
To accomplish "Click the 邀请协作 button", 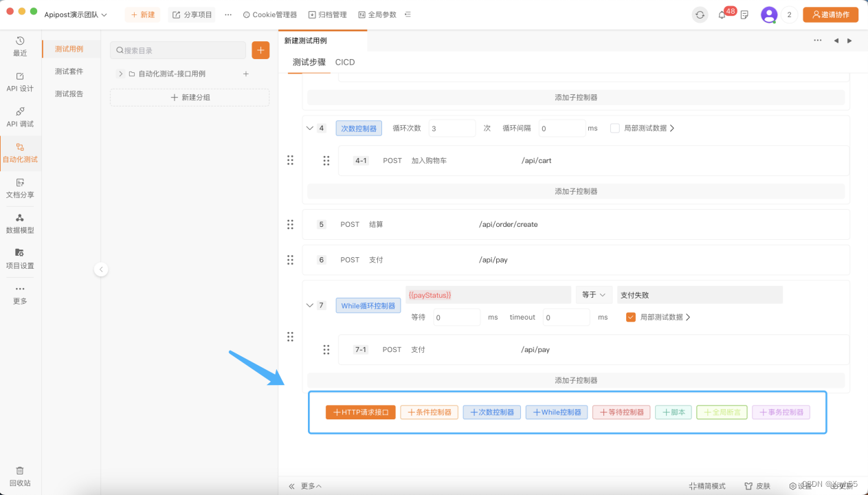I will click(x=830, y=14).
